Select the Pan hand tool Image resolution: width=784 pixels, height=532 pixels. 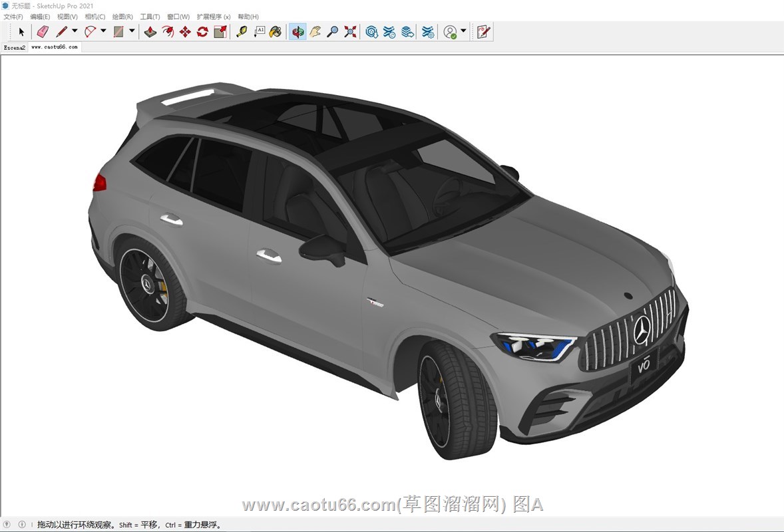tap(315, 32)
